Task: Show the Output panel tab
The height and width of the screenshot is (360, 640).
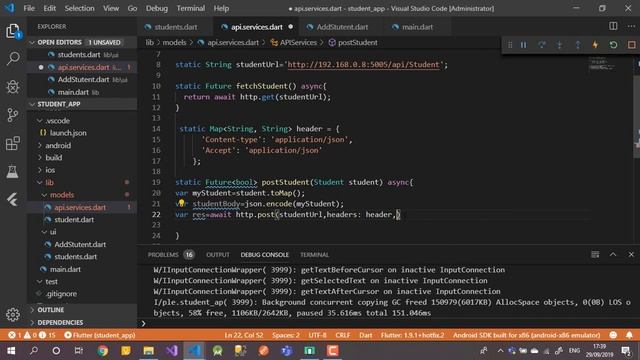Action: [x=218, y=255]
